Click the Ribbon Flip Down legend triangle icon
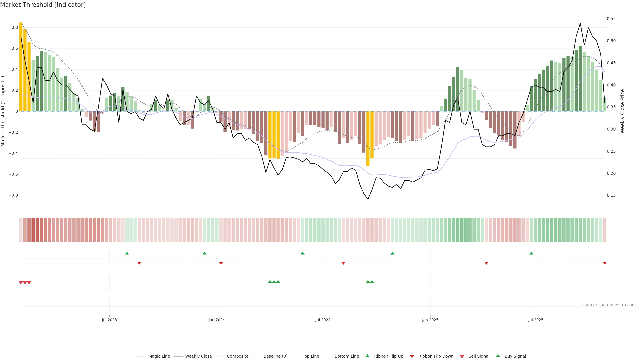 [412, 356]
